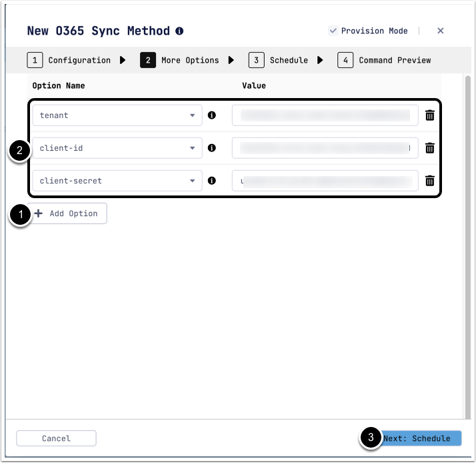Jump to the Schedule step
The image size is (476, 463).
point(278,60)
